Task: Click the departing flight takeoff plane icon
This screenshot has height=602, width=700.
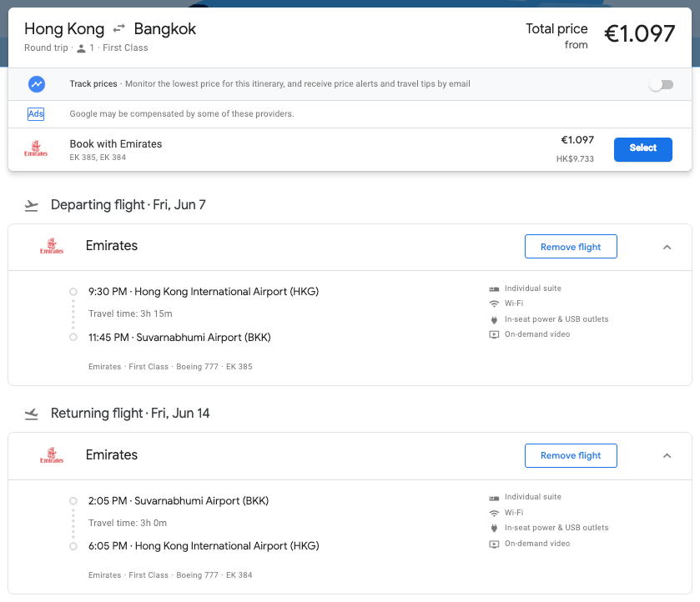Action: 31,205
